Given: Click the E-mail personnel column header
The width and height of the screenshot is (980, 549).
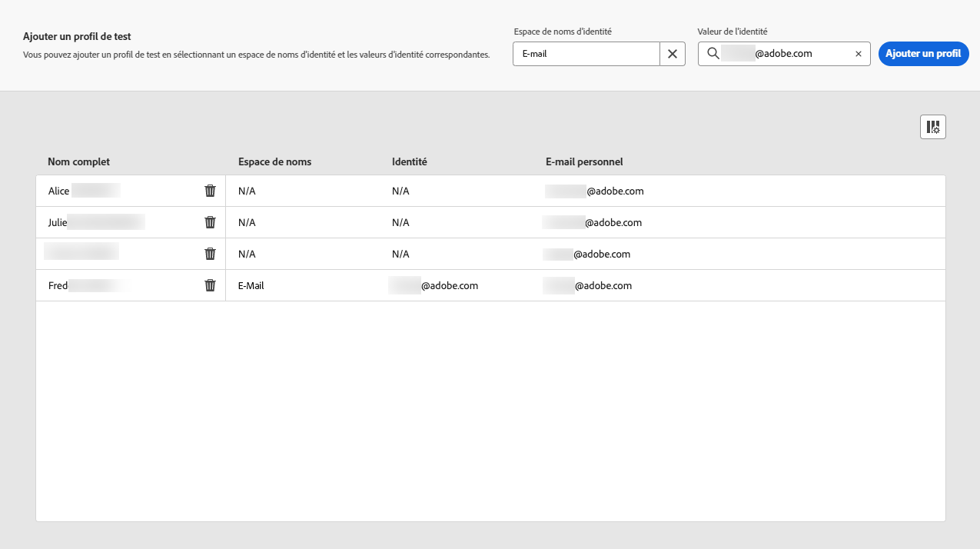Looking at the screenshot, I should (584, 161).
